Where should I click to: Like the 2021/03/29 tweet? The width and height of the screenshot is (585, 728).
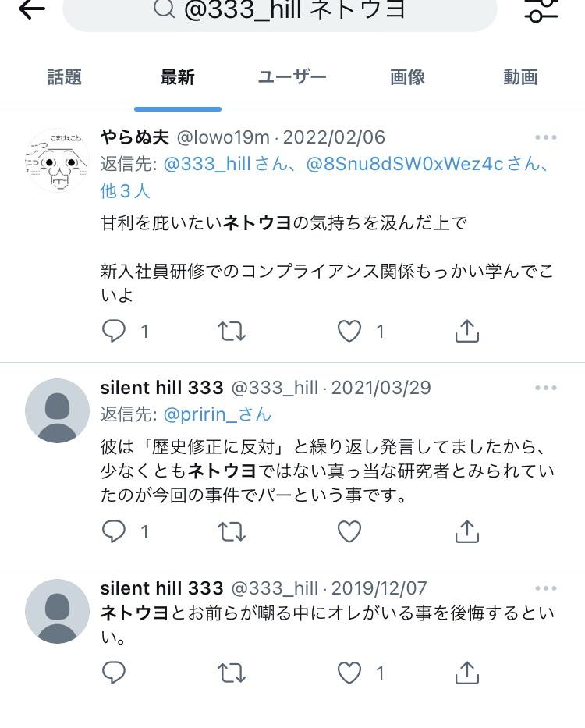click(349, 532)
